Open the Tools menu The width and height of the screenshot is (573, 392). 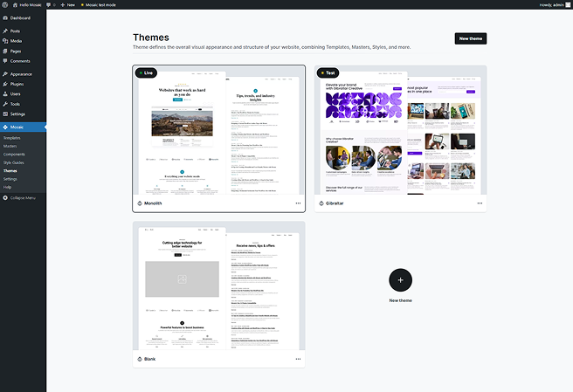[x=23, y=104]
